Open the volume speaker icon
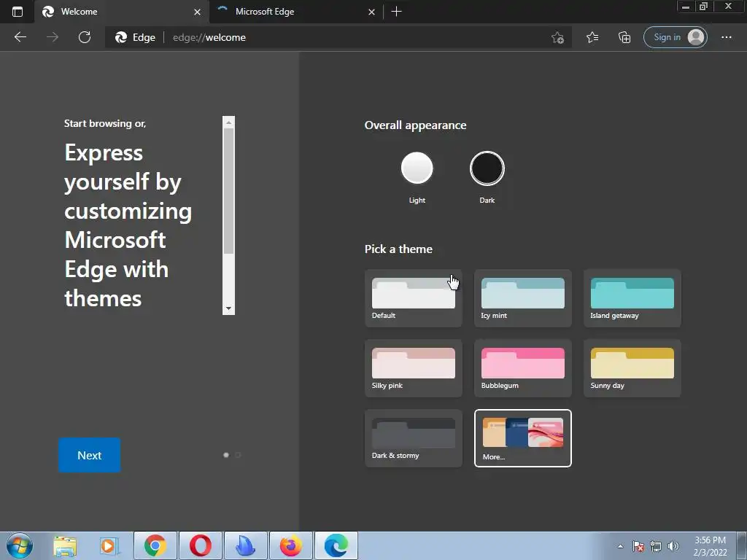Screen dimensions: 747x560 point(673,546)
